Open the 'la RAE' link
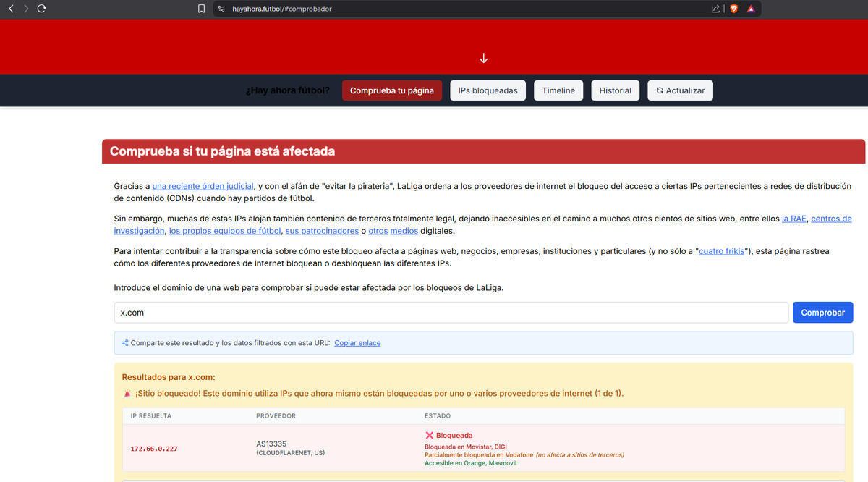Viewport: 868px width, 482px height. click(x=793, y=219)
